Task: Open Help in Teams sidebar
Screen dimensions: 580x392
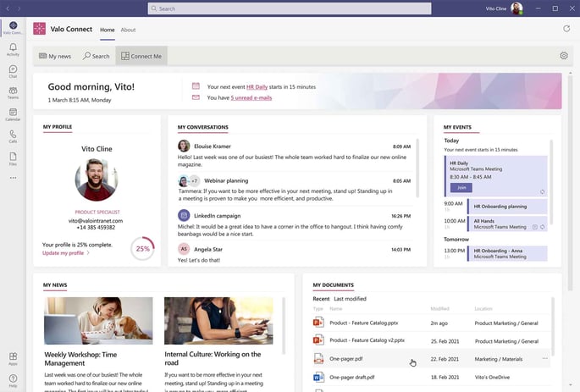Action: [13, 380]
